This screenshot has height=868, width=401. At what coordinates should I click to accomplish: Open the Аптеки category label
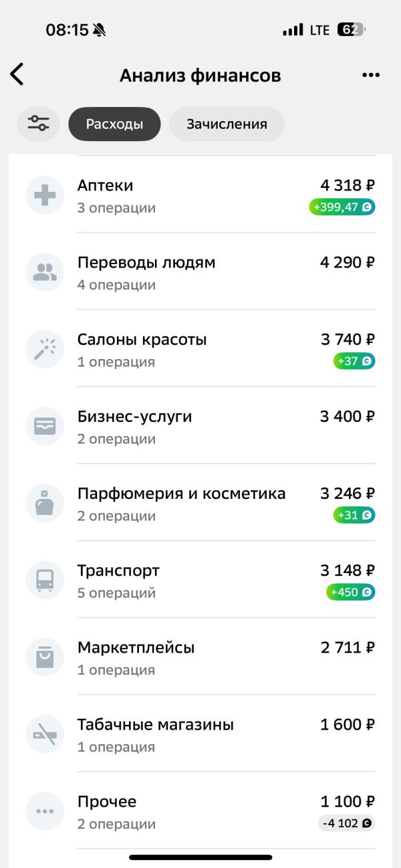(x=105, y=185)
